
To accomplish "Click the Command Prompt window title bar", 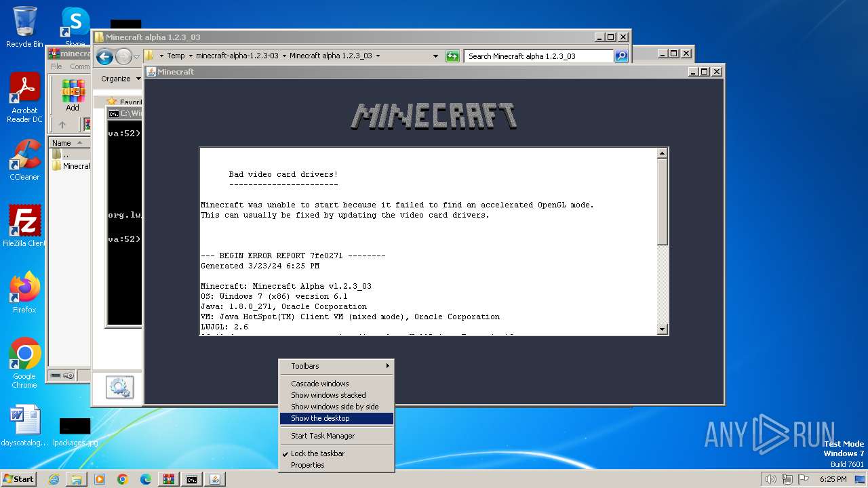I will [125, 114].
